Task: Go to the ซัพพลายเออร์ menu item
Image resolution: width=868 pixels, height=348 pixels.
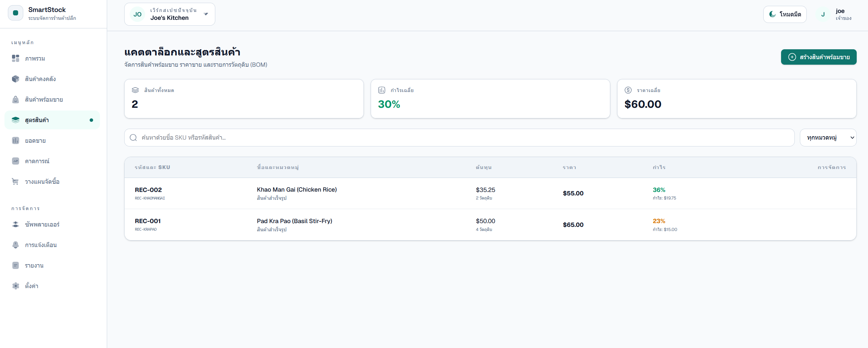Action: (42, 224)
